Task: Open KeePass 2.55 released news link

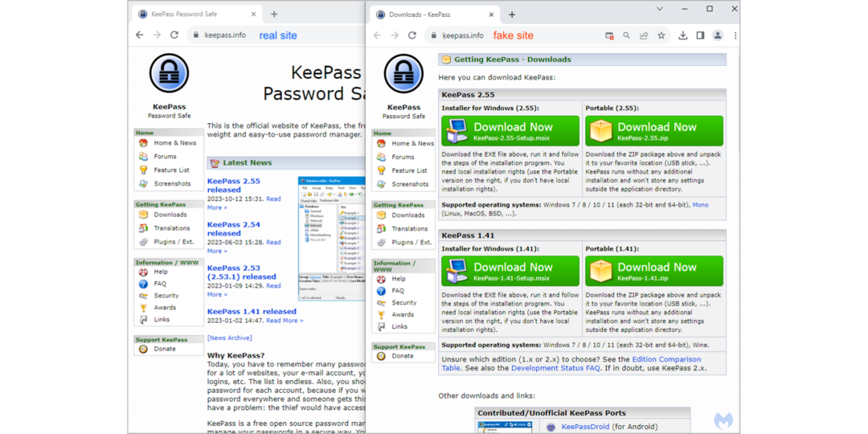Action: pos(234,186)
